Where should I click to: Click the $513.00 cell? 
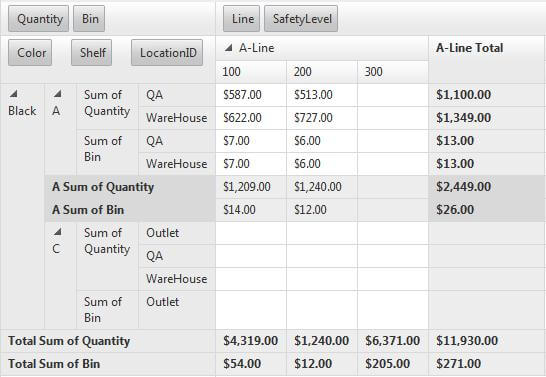(322, 95)
